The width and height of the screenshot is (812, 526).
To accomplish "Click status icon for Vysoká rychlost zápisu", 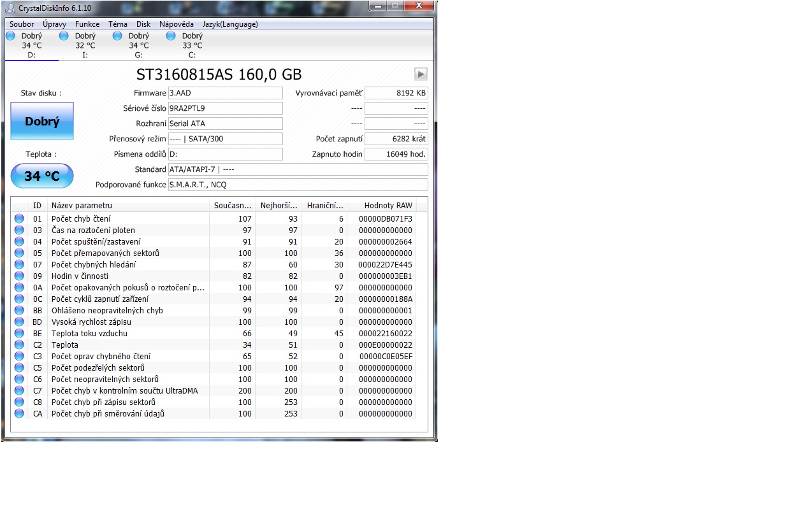I will [x=19, y=322].
